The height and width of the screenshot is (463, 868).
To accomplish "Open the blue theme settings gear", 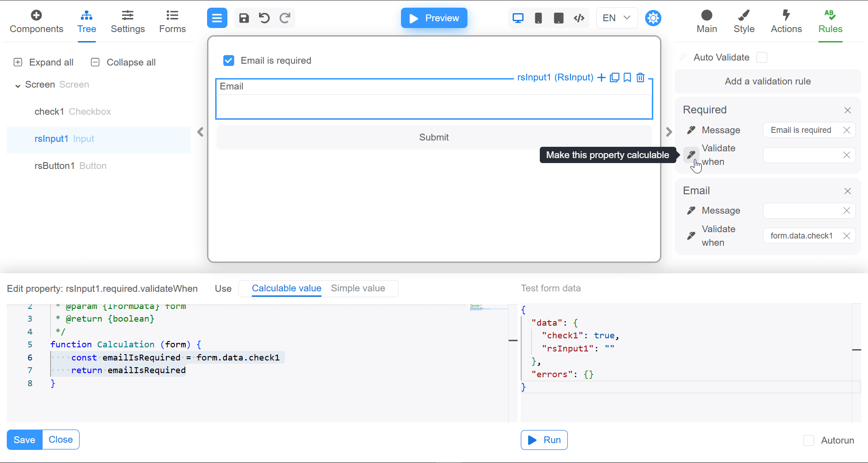I will (653, 18).
